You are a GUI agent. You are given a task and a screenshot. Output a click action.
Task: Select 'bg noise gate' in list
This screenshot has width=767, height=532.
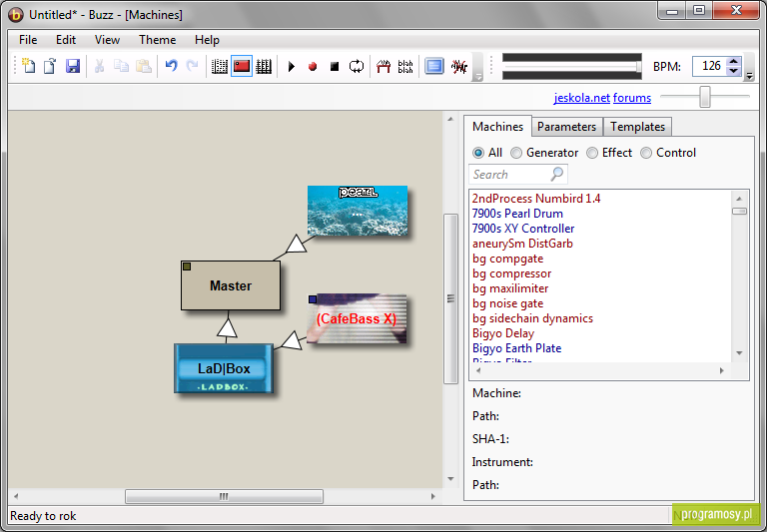pos(507,303)
